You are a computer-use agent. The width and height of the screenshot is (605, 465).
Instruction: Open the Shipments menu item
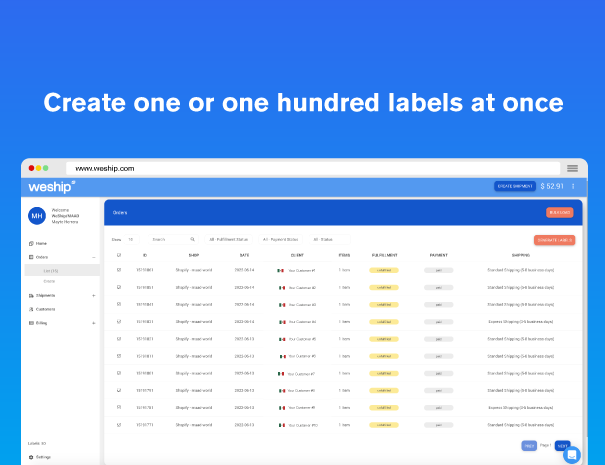pyautogui.click(x=45, y=296)
